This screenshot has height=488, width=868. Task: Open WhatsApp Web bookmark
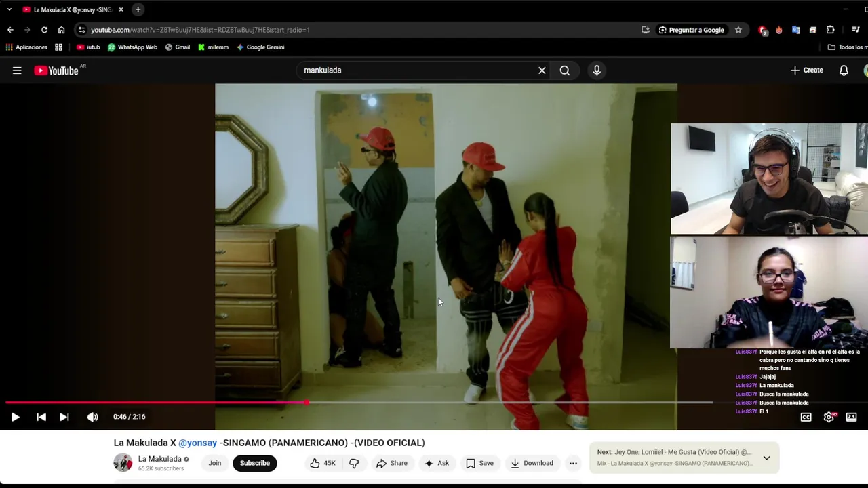click(132, 47)
